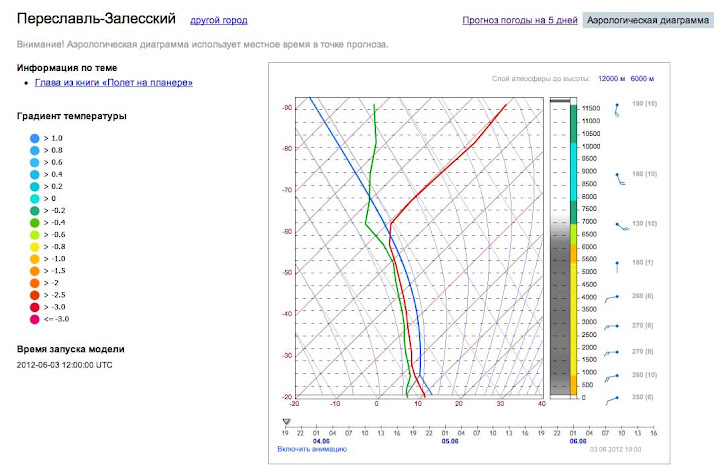Select the 'Аэрологическая диаграмма' tab

(648, 20)
